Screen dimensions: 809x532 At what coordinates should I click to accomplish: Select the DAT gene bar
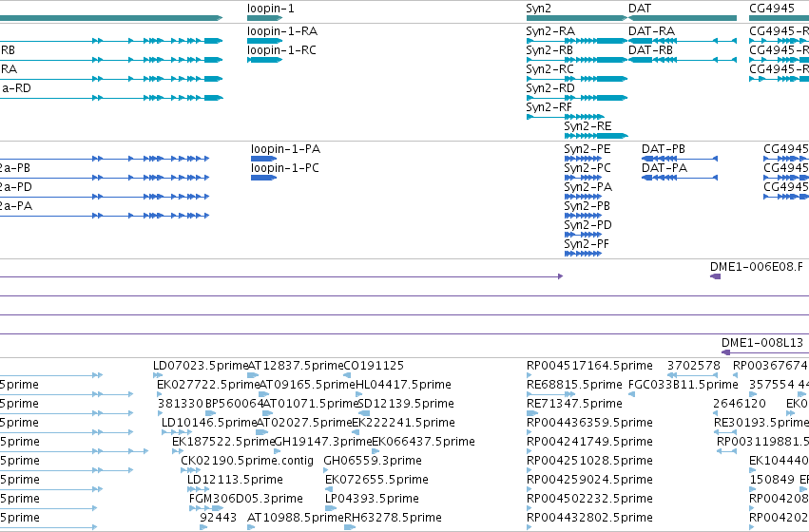coord(682,18)
